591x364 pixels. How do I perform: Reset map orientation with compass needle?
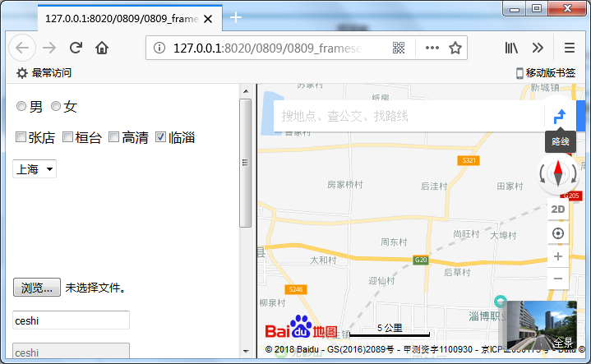(558, 173)
